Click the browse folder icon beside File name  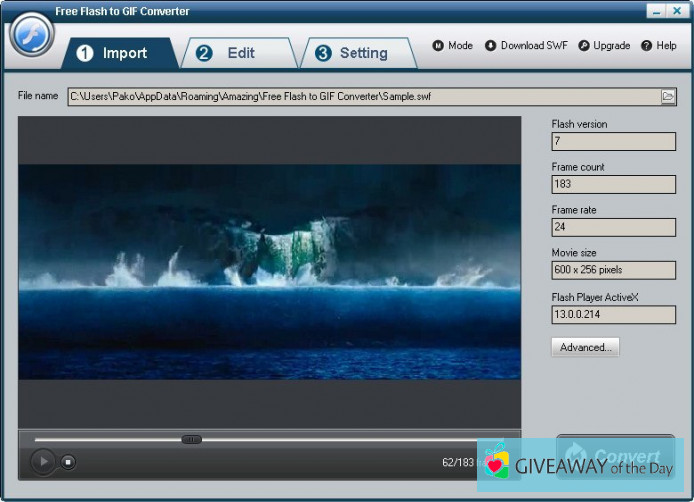click(668, 97)
